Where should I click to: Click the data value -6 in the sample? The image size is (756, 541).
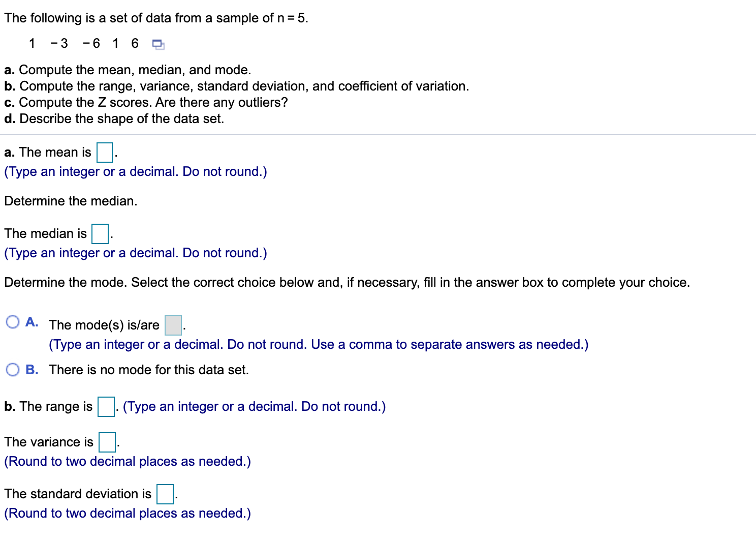[91, 44]
